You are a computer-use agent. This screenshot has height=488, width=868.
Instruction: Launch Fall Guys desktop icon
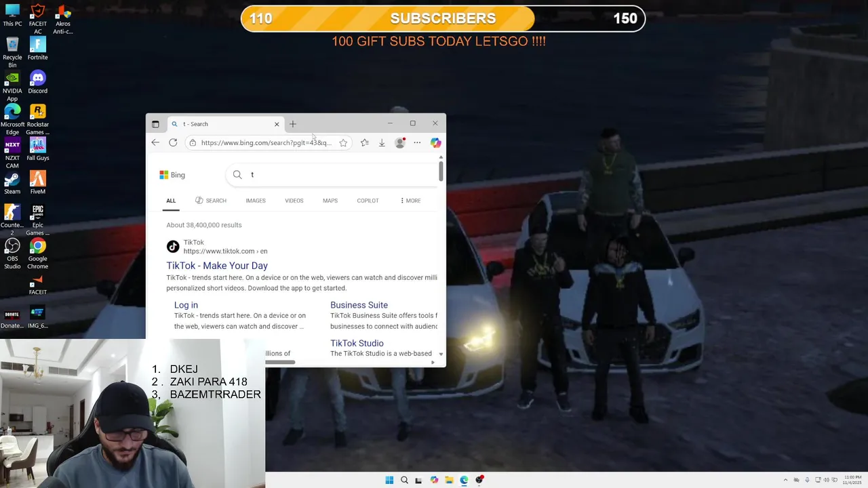tap(38, 149)
